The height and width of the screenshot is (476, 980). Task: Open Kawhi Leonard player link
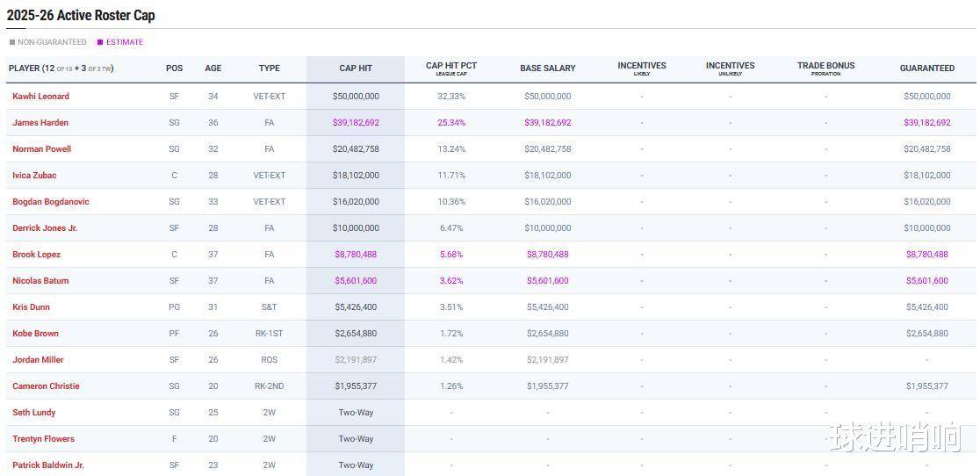(40, 97)
